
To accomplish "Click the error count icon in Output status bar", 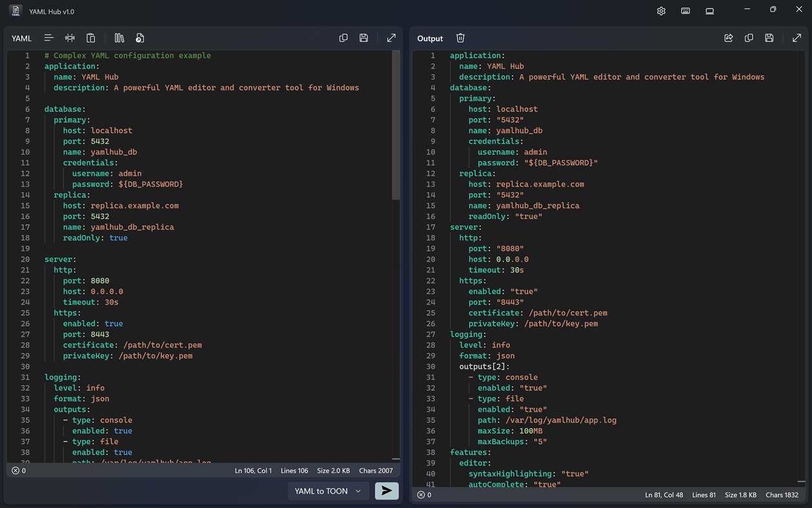I will click(421, 495).
